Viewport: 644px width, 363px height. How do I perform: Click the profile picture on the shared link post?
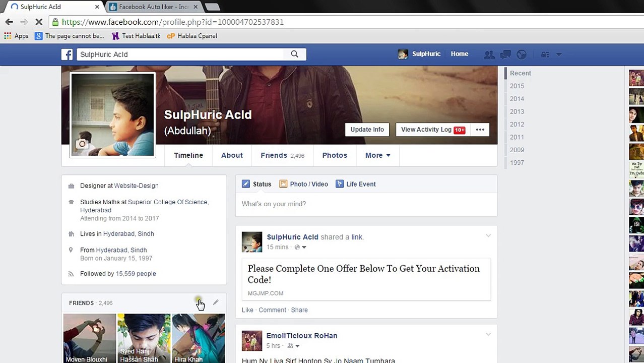(252, 242)
